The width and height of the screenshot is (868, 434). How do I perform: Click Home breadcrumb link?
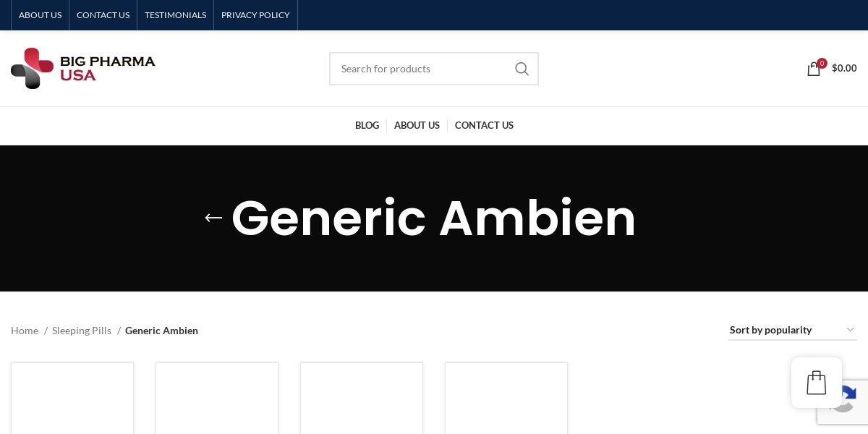[x=25, y=331]
